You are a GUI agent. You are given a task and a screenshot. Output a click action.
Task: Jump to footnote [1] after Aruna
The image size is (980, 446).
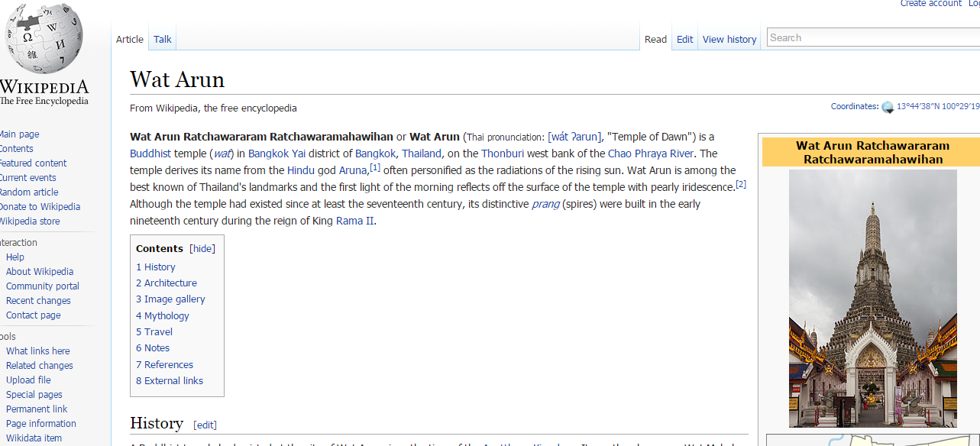pos(374,167)
